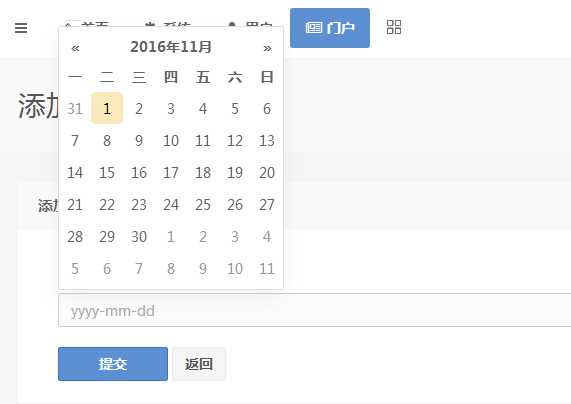This screenshot has width=571, height=404.
Task: Open the hamburger sidebar menu icon
Action: (21, 28)
